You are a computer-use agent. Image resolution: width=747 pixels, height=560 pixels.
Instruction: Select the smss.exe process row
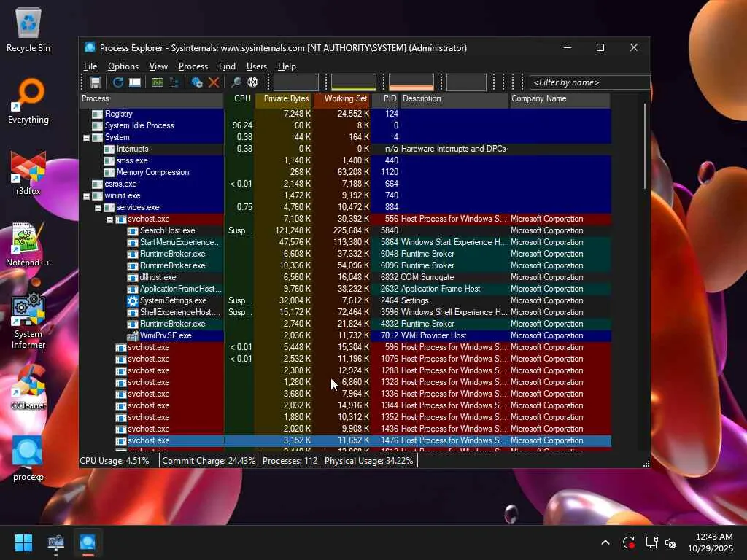click(x=345, y=160)
